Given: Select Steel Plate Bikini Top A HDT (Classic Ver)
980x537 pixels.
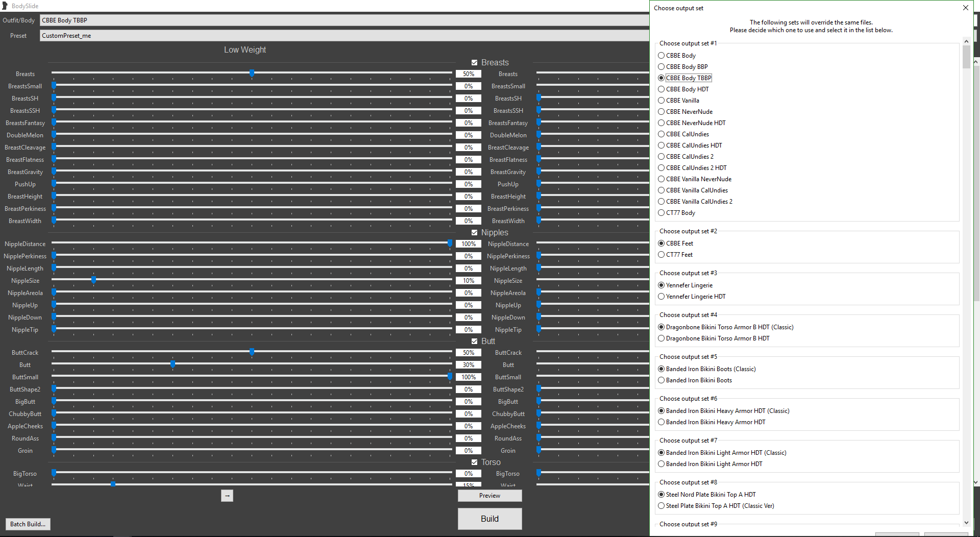Looking at the screenshot, I should [x=661, y=506].
